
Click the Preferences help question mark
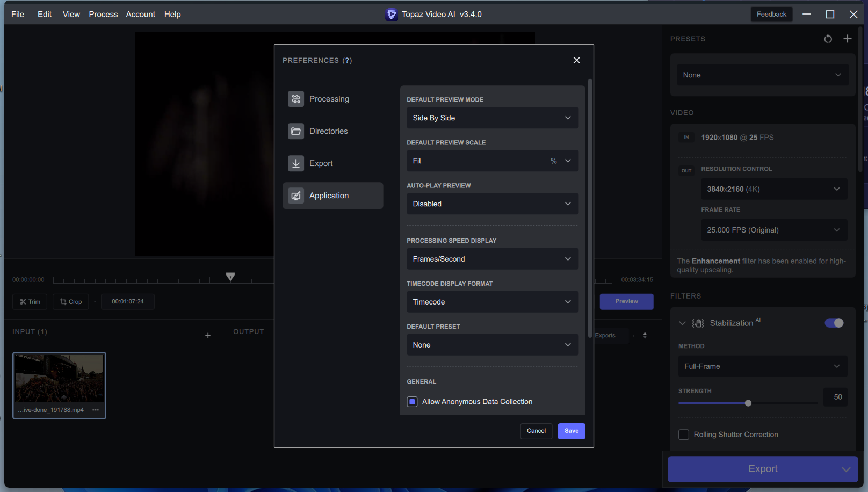347,61
